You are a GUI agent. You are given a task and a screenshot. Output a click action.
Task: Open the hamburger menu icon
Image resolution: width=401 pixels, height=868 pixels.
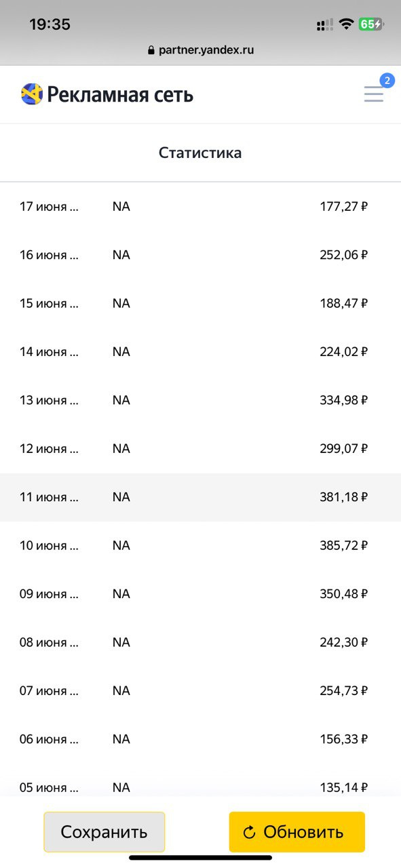373,94
